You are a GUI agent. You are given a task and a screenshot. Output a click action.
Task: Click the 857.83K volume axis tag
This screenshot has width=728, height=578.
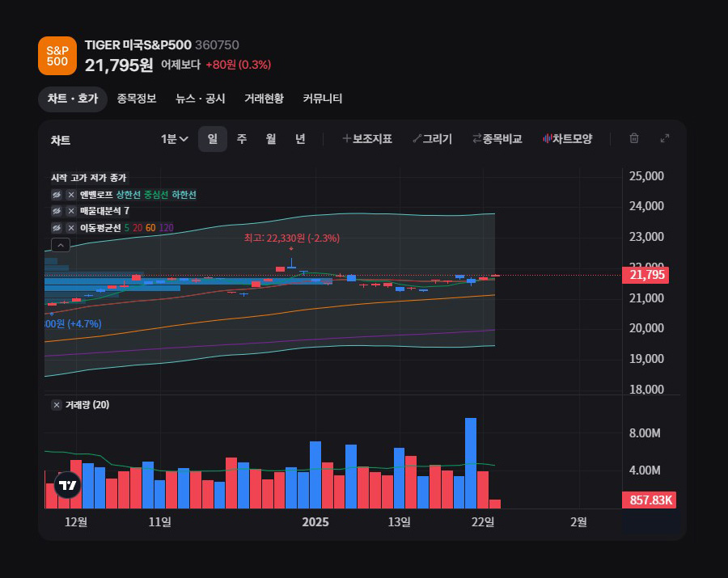point(649,500)
